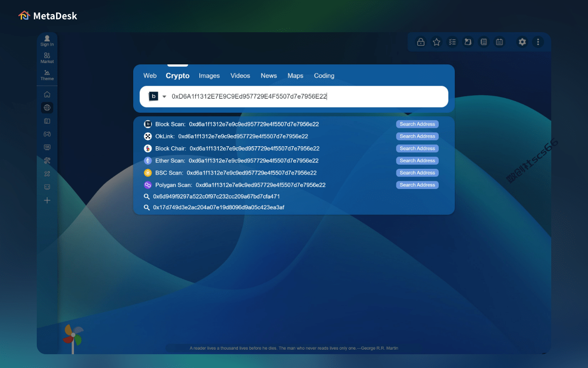The height and width of the screenshot is (368, 588).
Task: Switch to the Coding search tab
Action: 324,76
